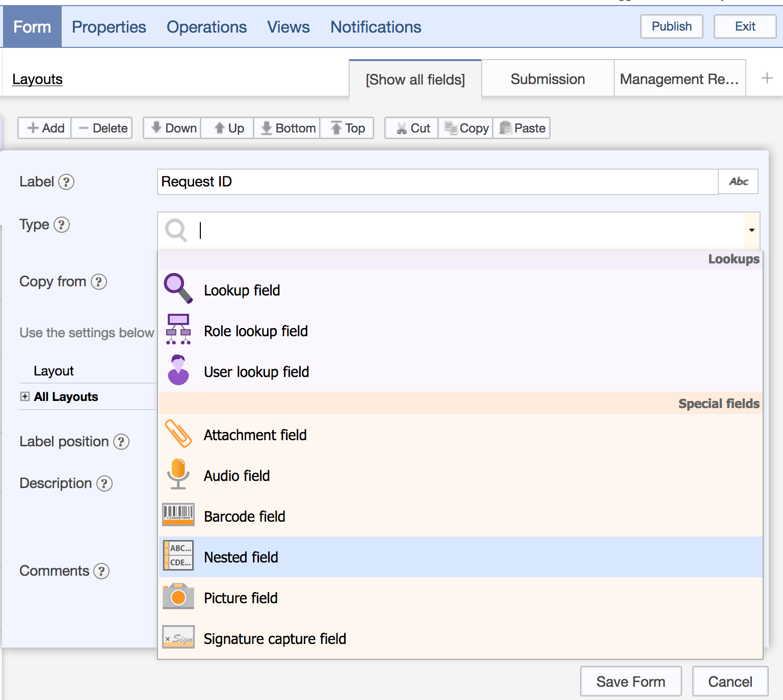Image resolution: width=783 pixels, height=700 pixels.
Task: Open the Notifications menu
Action: pyautogui.click(x=376, y=26)
